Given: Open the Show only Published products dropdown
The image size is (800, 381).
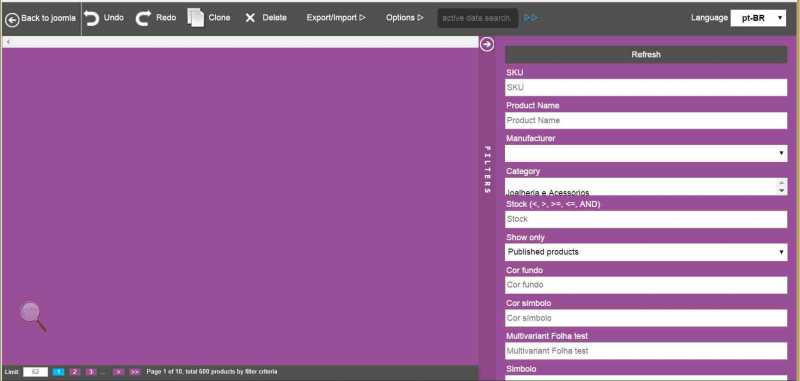Looking at the screenshot, I should point(646,252).
